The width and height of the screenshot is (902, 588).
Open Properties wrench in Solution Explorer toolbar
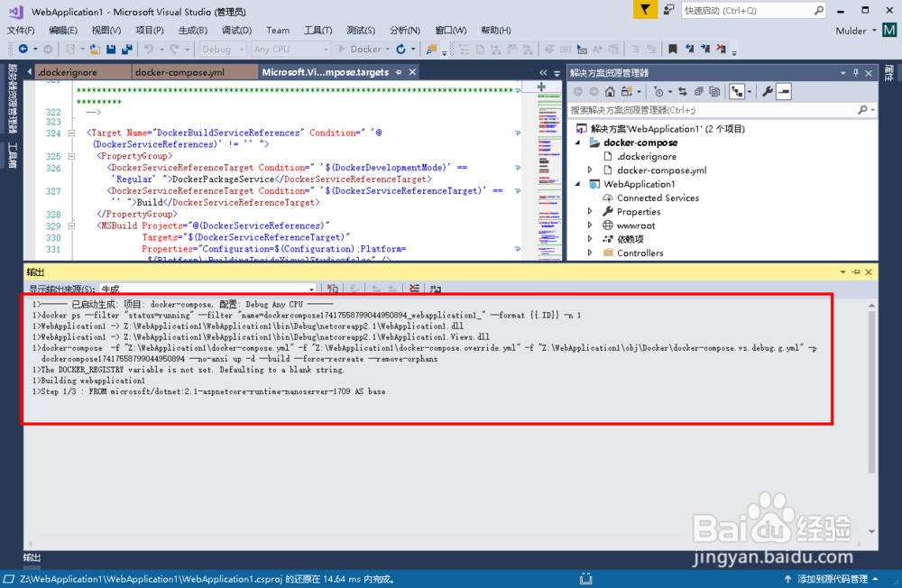pyautogui.click(x=767, y=91)
